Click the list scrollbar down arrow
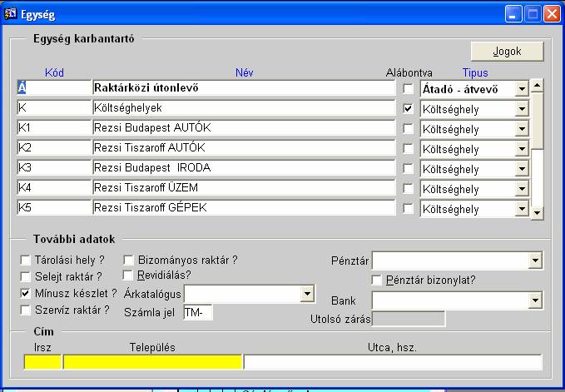Viewport: 565px width, 392px height. click(x=538, y=213)
